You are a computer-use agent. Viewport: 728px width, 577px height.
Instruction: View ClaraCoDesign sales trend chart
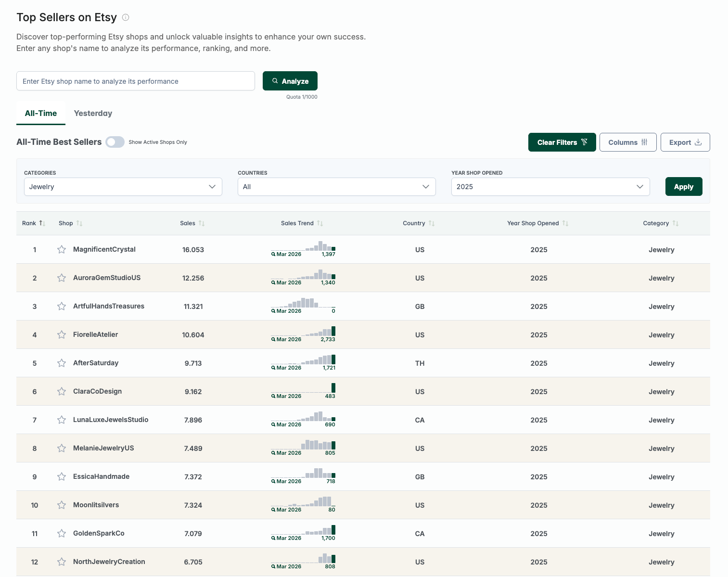point(303,391)
